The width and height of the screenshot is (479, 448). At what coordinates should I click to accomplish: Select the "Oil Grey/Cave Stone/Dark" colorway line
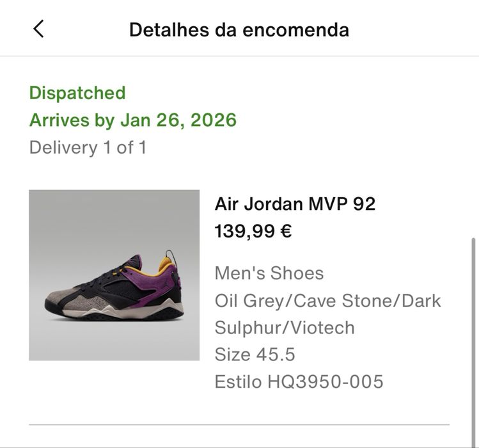coord(328,300)
